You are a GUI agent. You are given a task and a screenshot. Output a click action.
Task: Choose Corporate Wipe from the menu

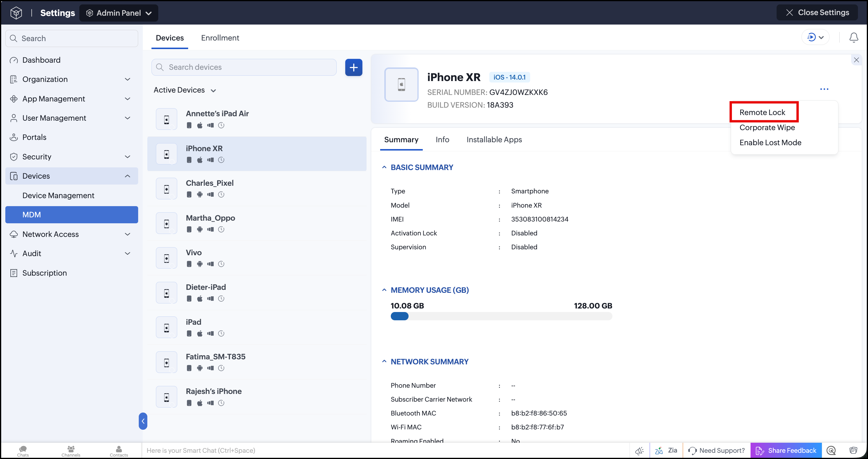[767, 128]
